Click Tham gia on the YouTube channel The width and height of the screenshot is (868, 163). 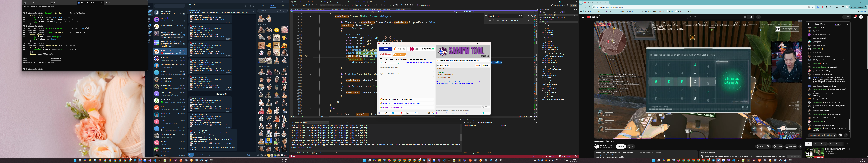click(x=621, y=146)
